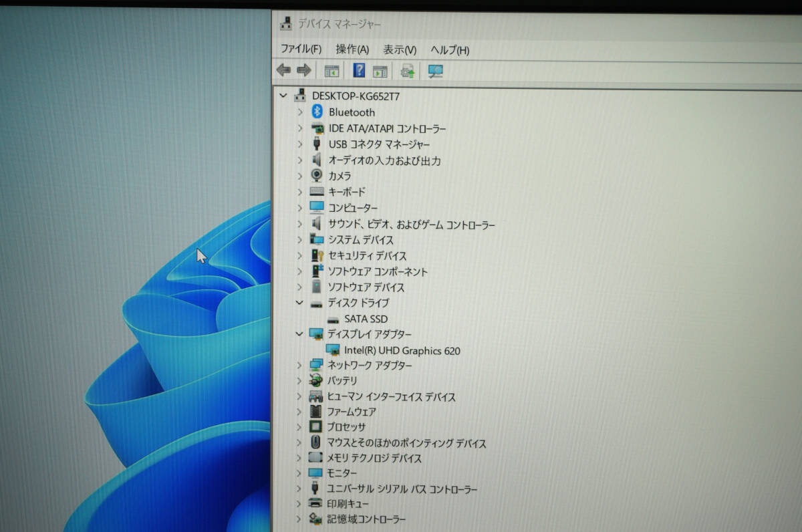Select the システム デバイス tree row
Screen dimensions: 802x532
coord(361,239)
